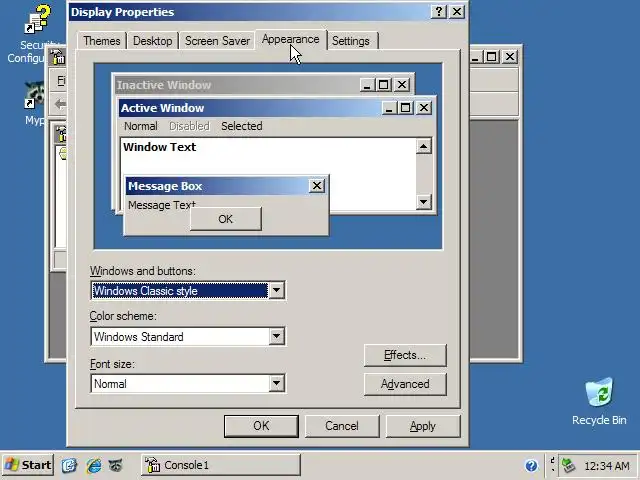Switch to Console1 taskbar button
640x480 pixels.
coord(221,465)
